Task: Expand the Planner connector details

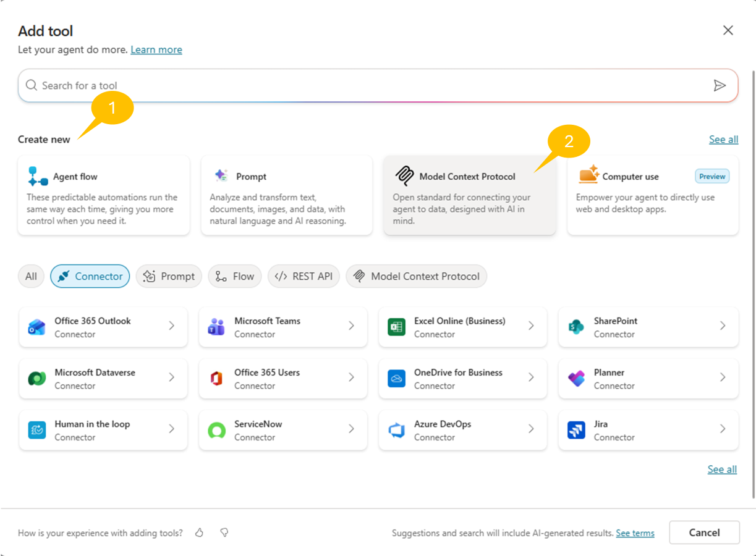Action: click(722, 379)
